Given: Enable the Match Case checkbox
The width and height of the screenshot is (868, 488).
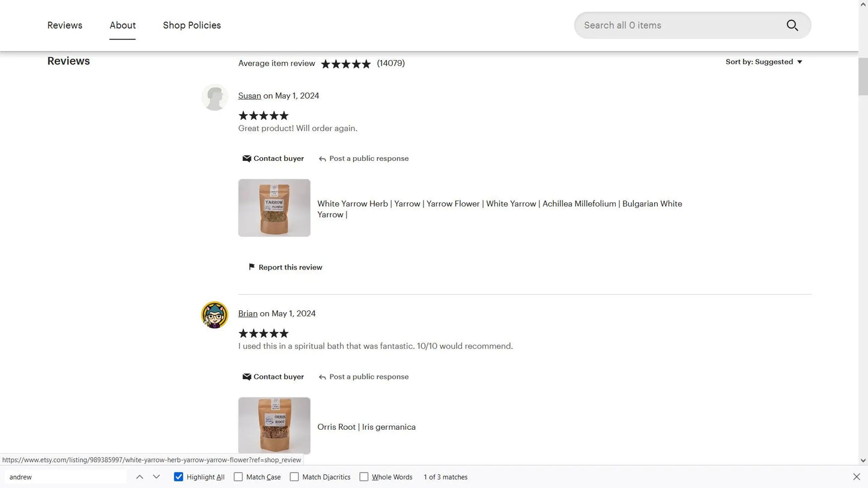Looking at the screenshot, I should [238, 477].
